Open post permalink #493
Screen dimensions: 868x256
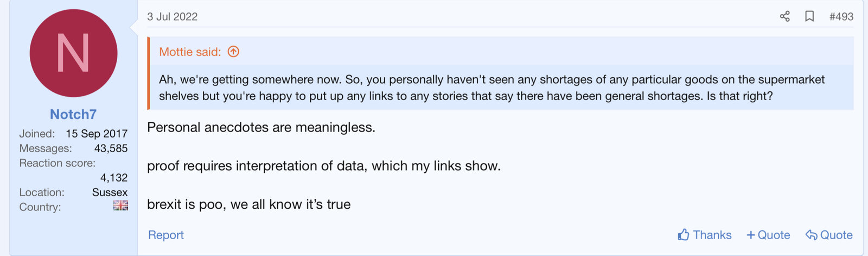tap(841, 16)
